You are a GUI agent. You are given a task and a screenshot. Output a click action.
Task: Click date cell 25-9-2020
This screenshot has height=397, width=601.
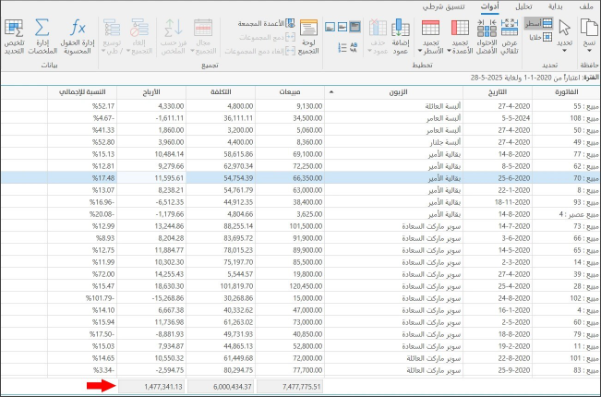[x=498, y=370]
